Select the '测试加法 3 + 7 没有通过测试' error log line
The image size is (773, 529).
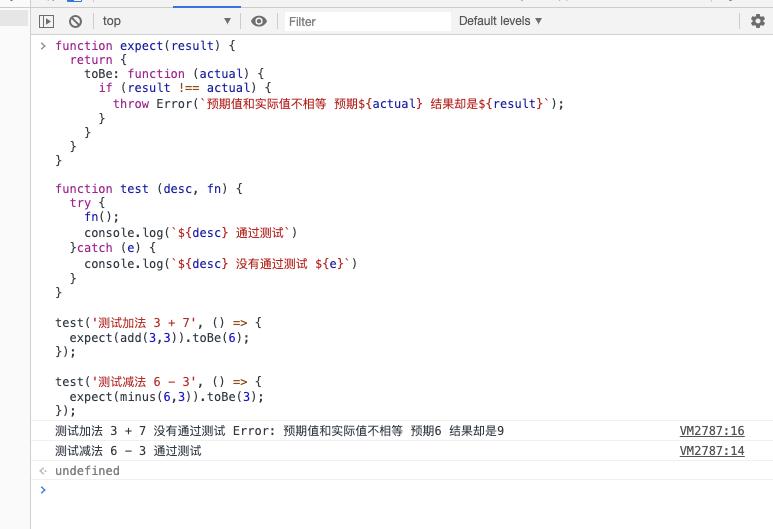pos(280,431)
